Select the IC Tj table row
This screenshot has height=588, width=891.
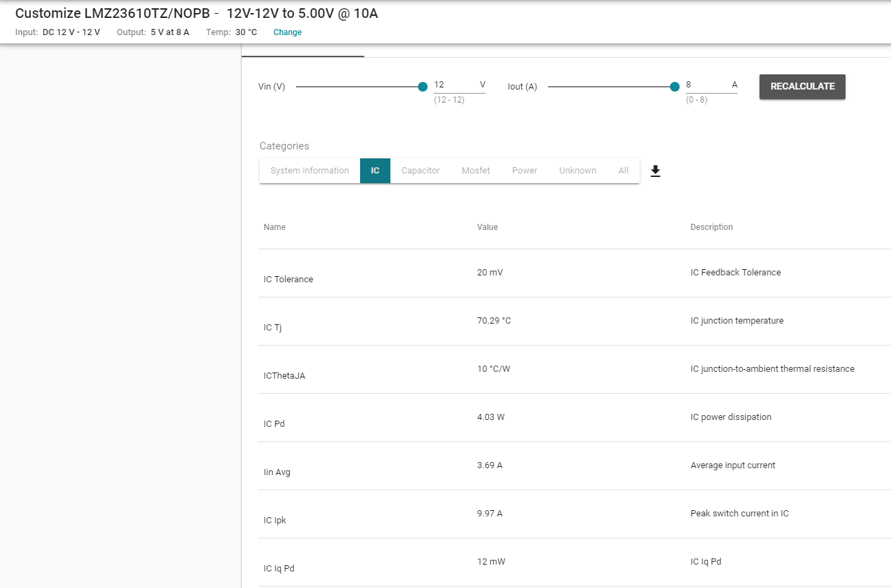[x=574, y=322]
